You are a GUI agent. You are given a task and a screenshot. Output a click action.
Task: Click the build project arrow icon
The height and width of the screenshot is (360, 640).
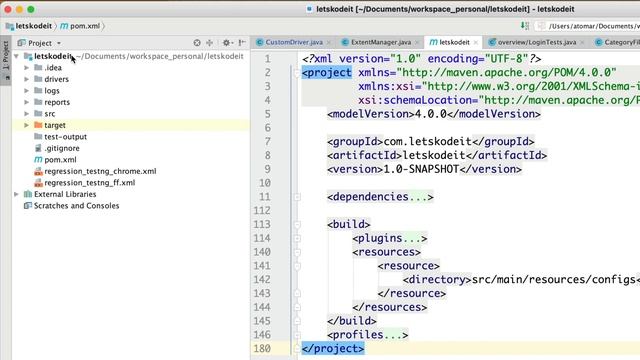tap(525, 26)
